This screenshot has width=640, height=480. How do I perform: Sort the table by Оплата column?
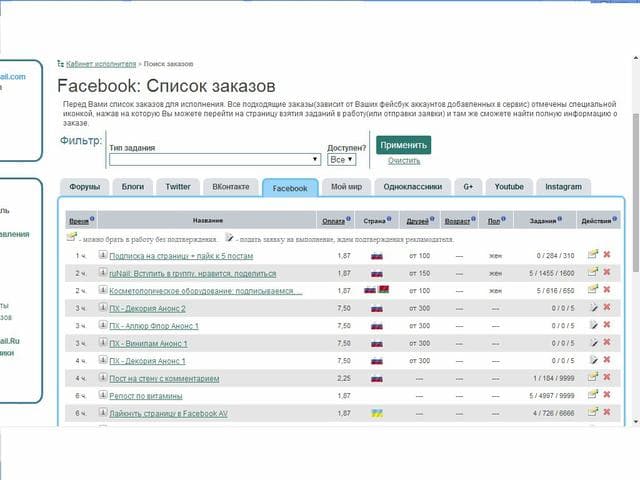point(333,221)
